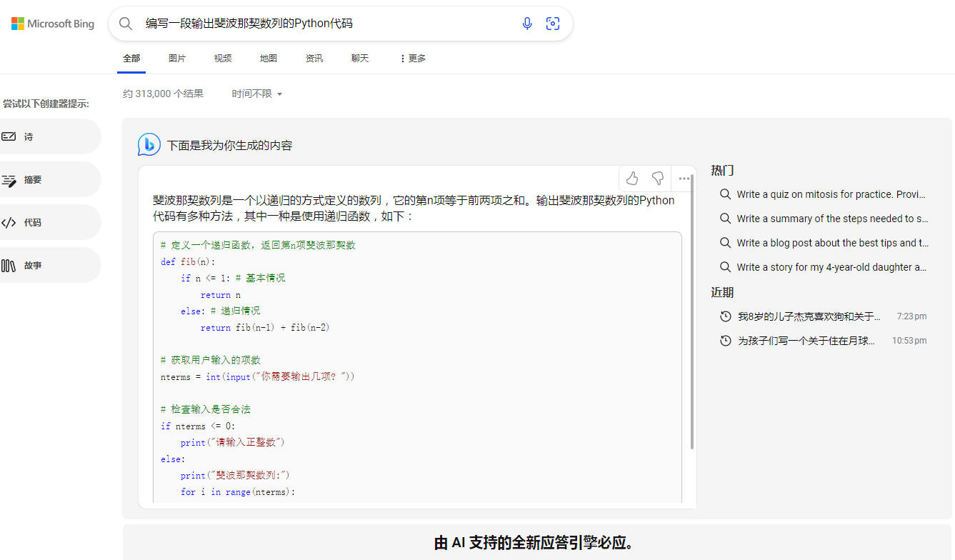Open visual search camera icon
Image resolution: width=955 pixels, height=560 pixels.
click(553, 24)
